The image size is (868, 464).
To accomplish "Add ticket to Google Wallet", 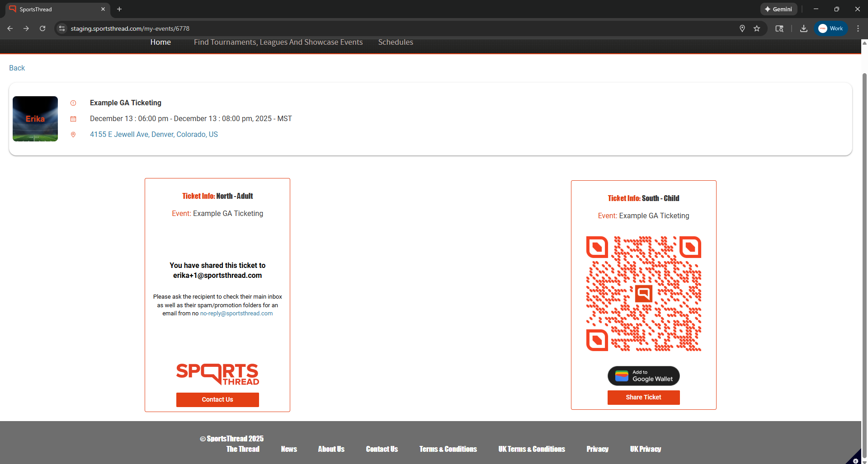I will click(644, 376).
